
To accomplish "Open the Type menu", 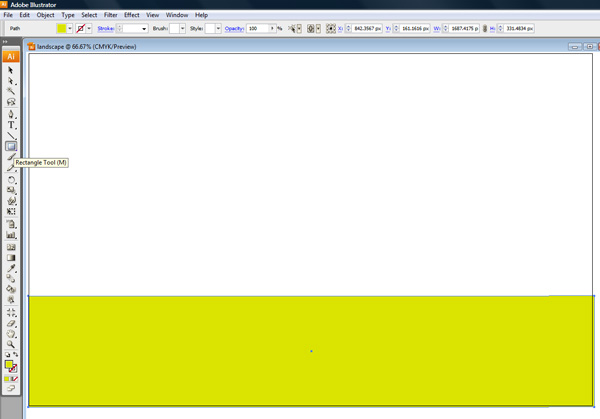I will coord(68,15).
